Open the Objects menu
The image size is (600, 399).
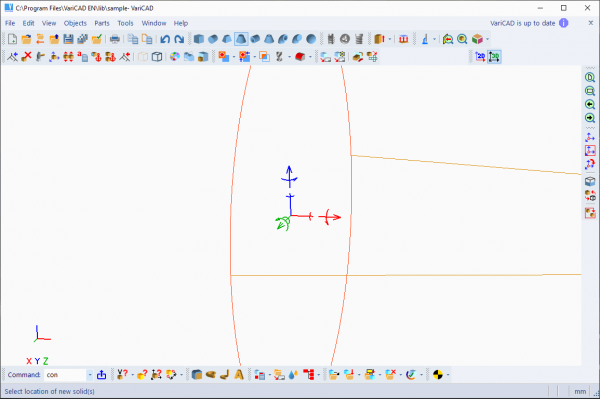pos(75,23)
